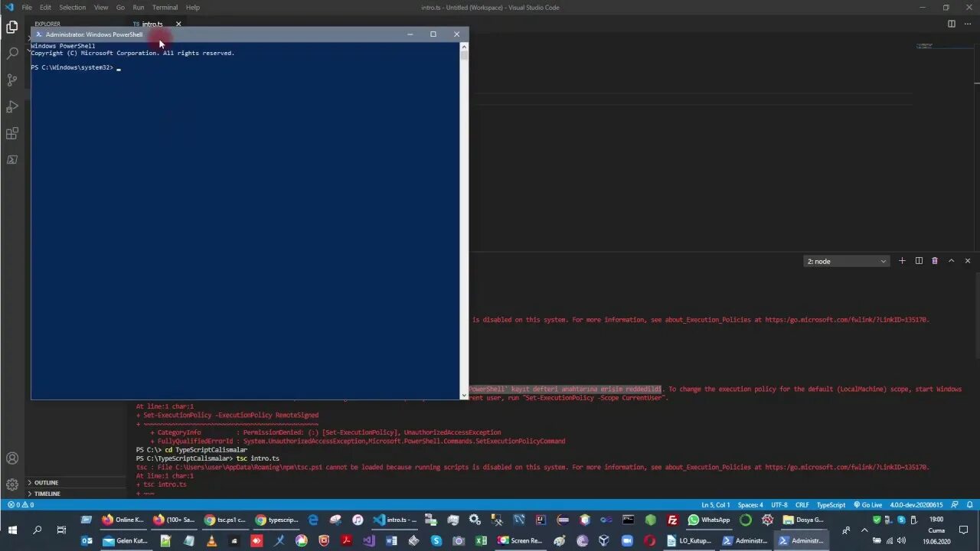The width and height of the screenshot is (980, 551).
Task: Split the terminal panel
Action: [x=919, y=261]
